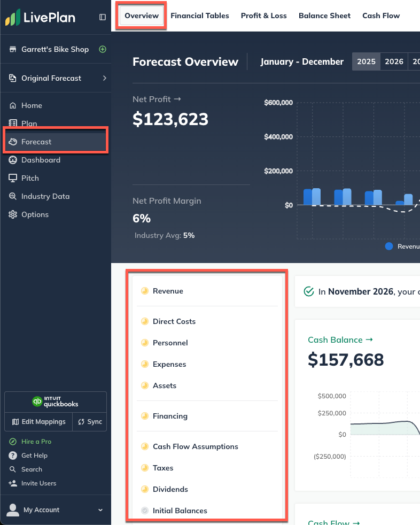Click the QuickBooks Sync button
This screenshot has width=420, height=525.
tap(90, 422)
